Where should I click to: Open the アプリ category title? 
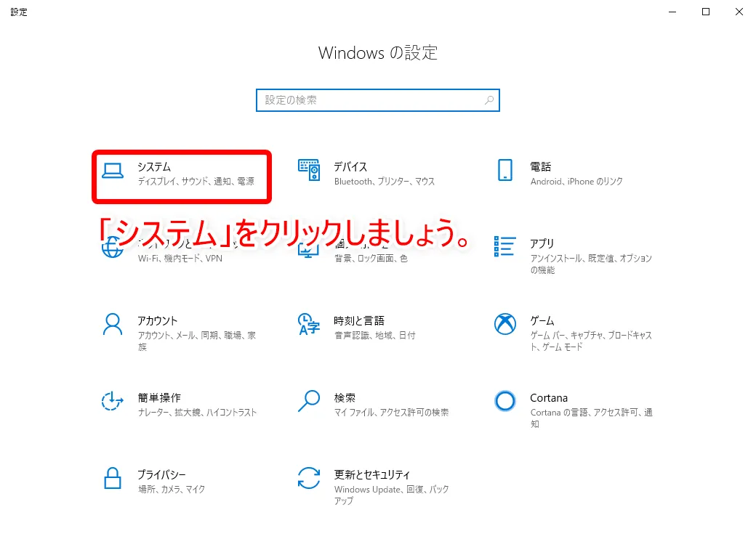point(542,244)
